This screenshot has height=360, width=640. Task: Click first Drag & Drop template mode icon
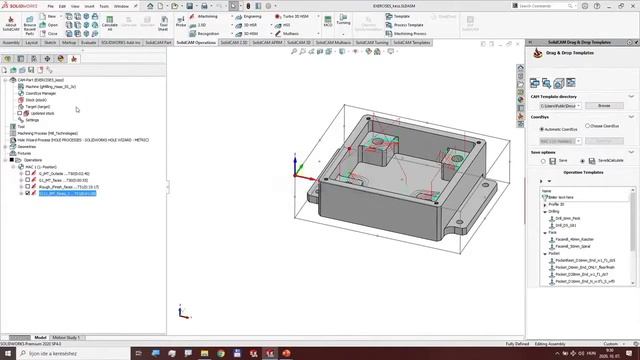[534, 83]
